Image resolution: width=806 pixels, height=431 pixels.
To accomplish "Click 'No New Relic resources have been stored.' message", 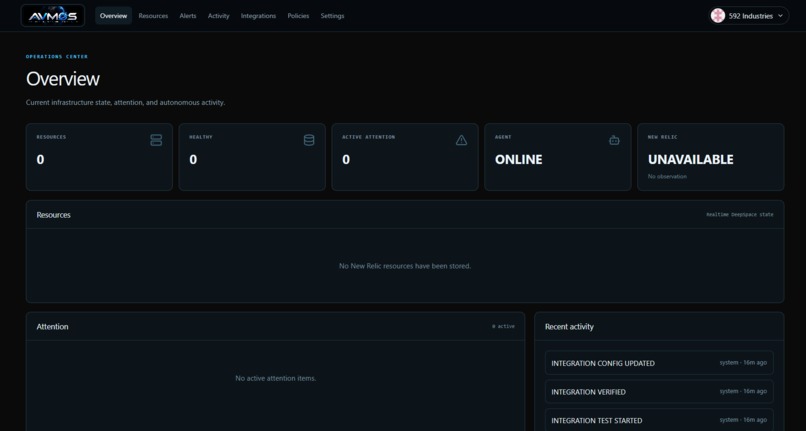I will [x=405, y=266].
